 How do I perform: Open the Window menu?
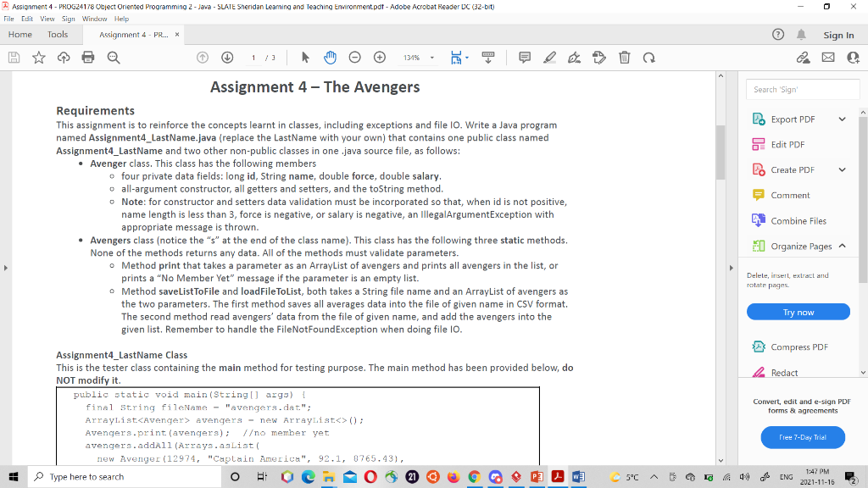(x=94, y=19)
